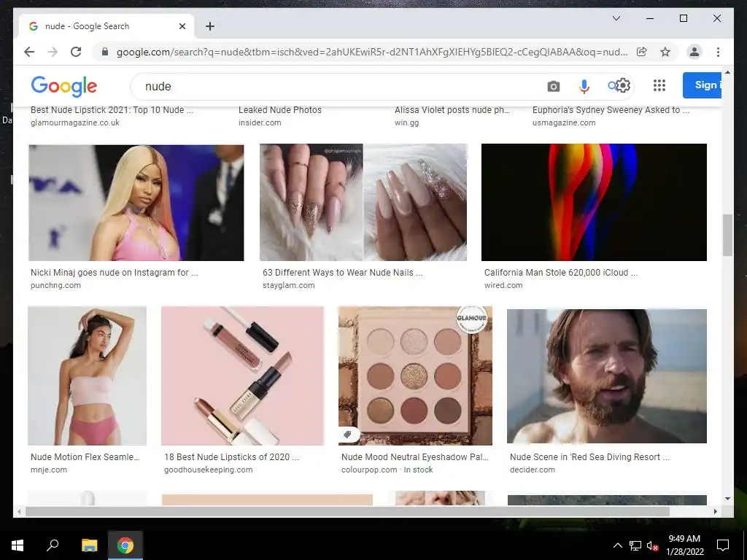Click 'colourpop.com · In stock' text
This screenshot has height=560, width=747.
387,470
